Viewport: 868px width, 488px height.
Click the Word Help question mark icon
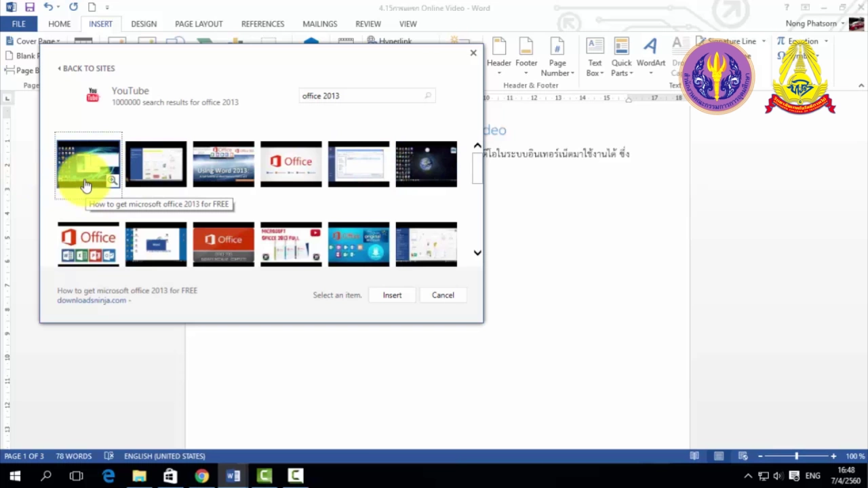pyautogui.click(x=787, y=7)
